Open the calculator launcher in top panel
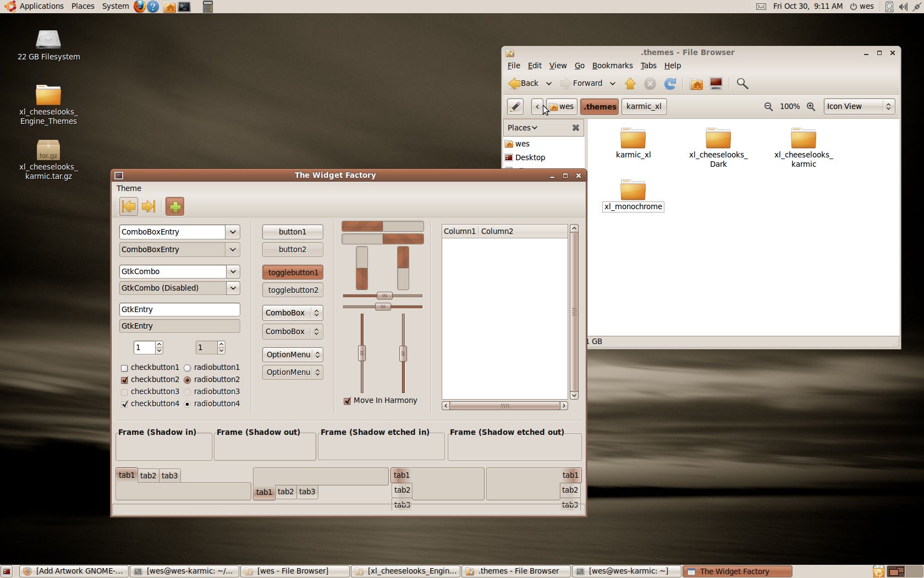Screen dimensions: 924x578 point(208,7)
